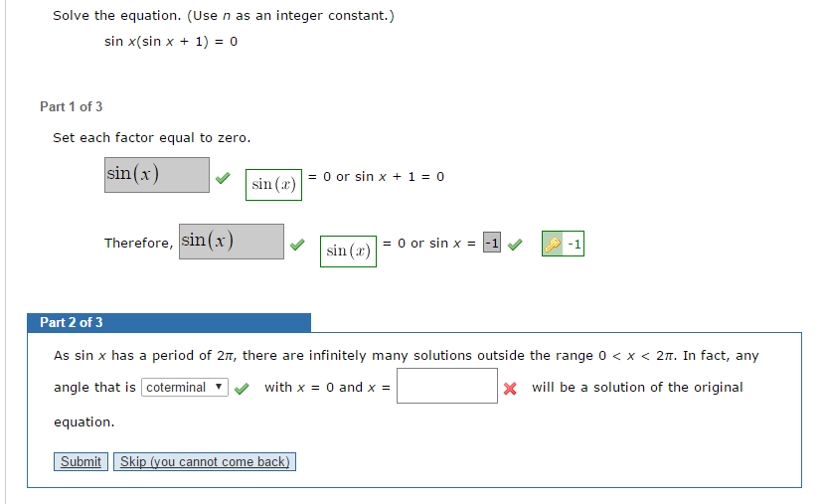Click the gray sin(x) field after Therefore

tap(232, 242)
